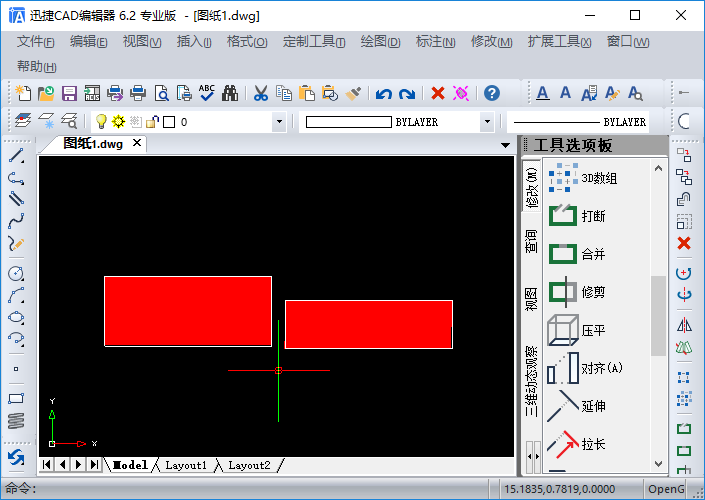Open Print Preview magnifier icon
705x500 pixels.
pos(161,93)
